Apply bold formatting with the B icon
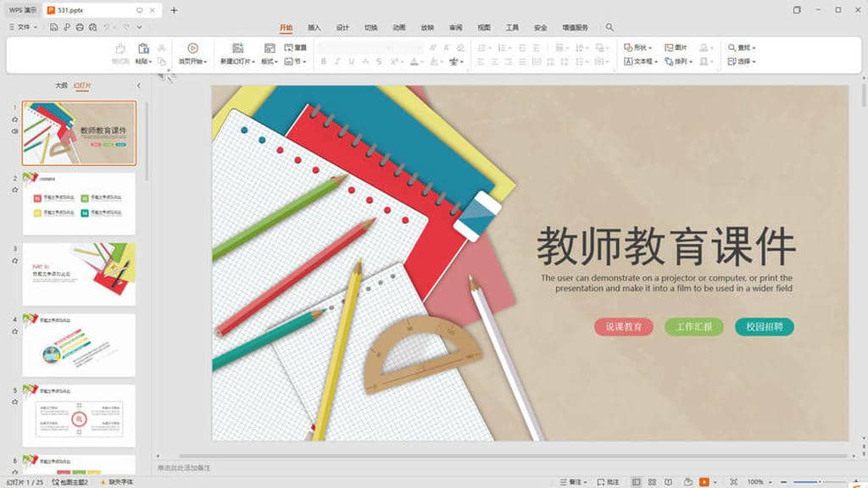The image size is (868, 488). tap(323, 60)
